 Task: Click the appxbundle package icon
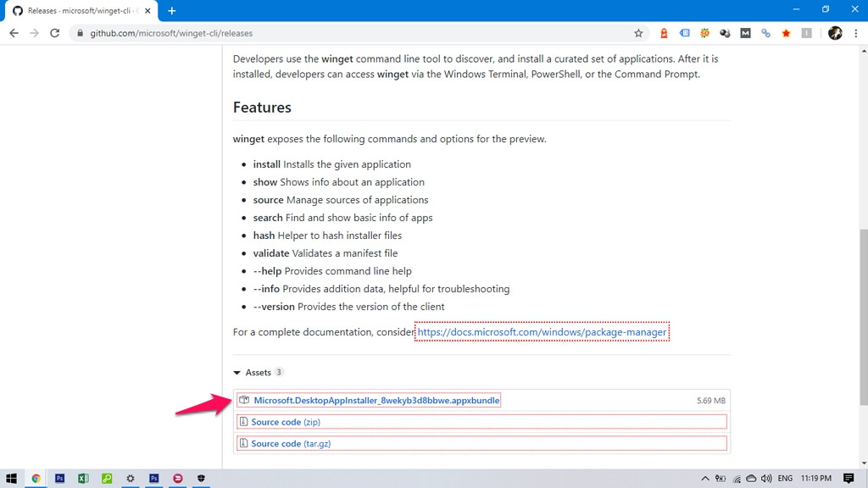244,400
